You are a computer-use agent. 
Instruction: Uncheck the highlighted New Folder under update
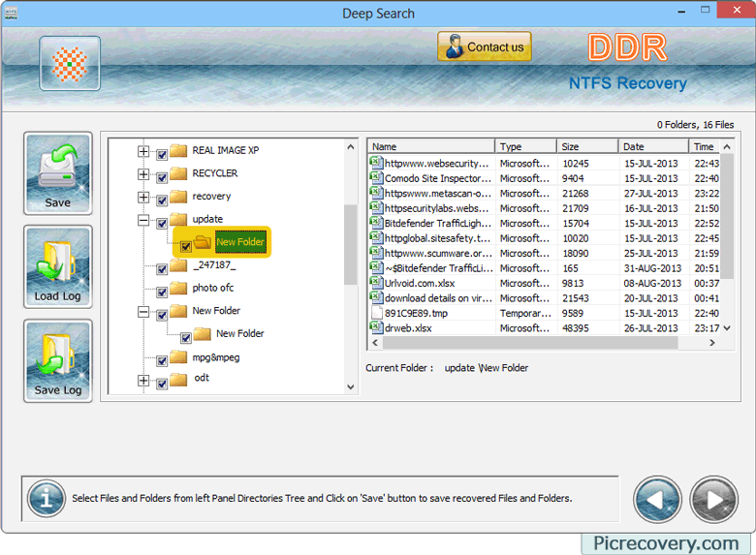click(186, 247)
